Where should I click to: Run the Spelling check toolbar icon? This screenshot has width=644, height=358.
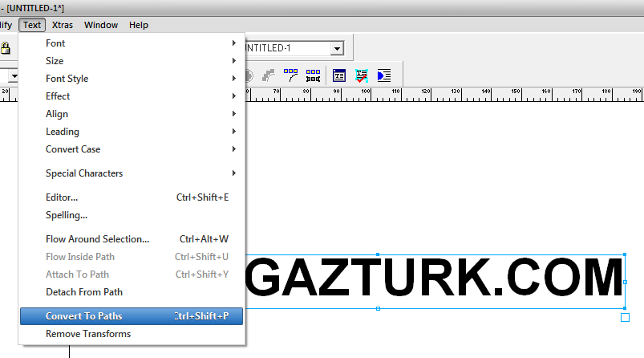point(362,75)
